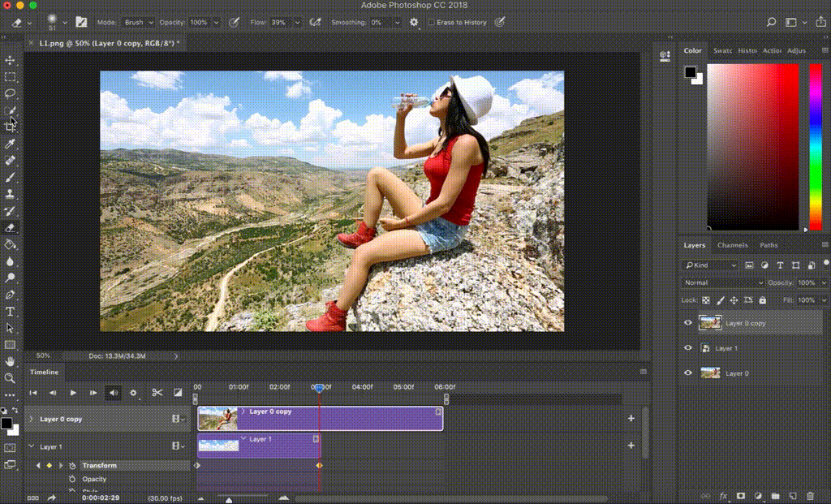Add media to Layer 0 copy track
This screenshot has width=831, height=504.
[x=631, y=418]
